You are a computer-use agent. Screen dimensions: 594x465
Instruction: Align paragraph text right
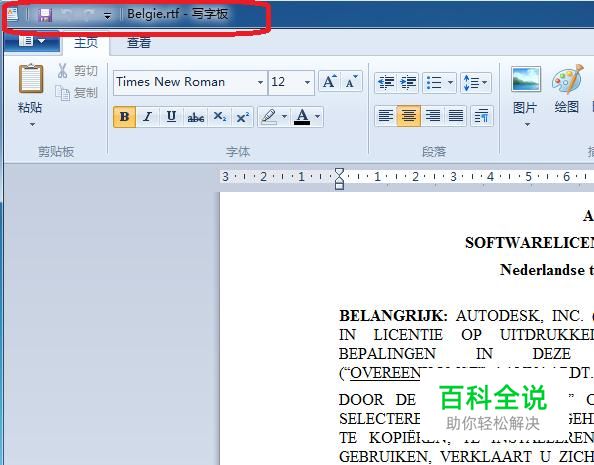[x=432, y=116]
